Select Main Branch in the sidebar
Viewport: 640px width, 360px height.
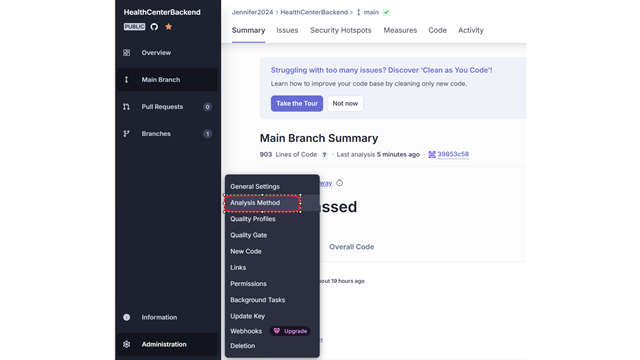(x=167, y=80)
